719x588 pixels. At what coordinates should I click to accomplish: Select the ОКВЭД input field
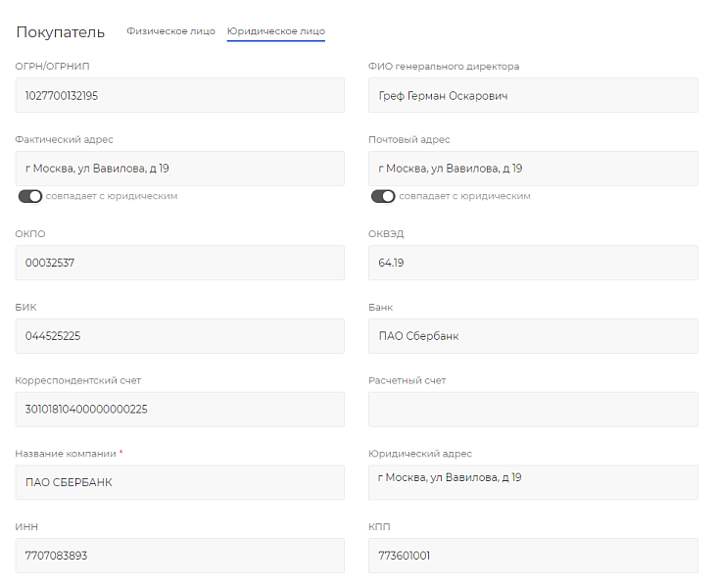[533, 263]
